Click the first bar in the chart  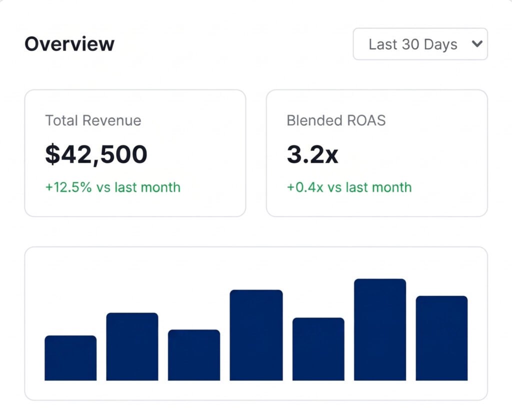(70, 358)
